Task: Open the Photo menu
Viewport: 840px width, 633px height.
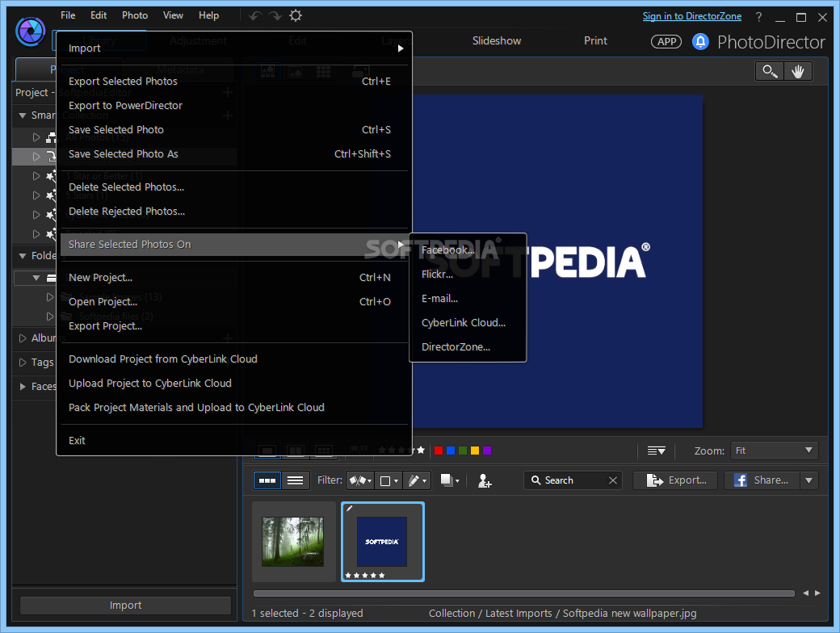Action: [135, 15]
